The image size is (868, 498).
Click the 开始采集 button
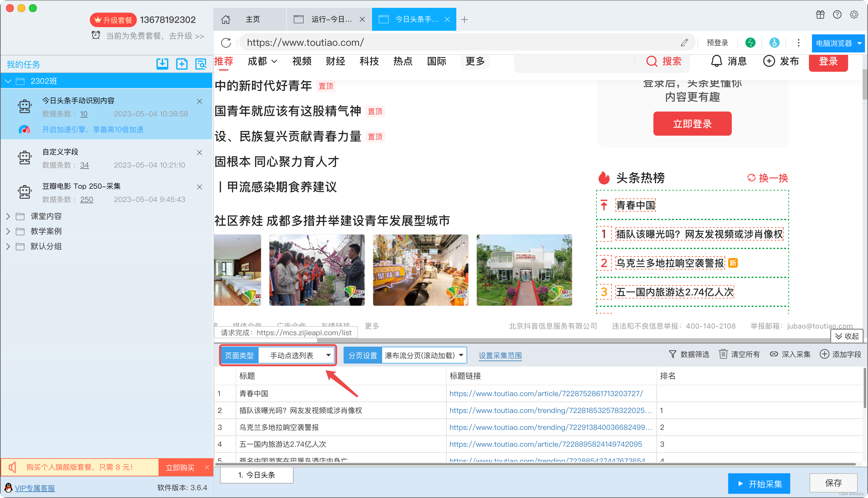click(759, 484)
